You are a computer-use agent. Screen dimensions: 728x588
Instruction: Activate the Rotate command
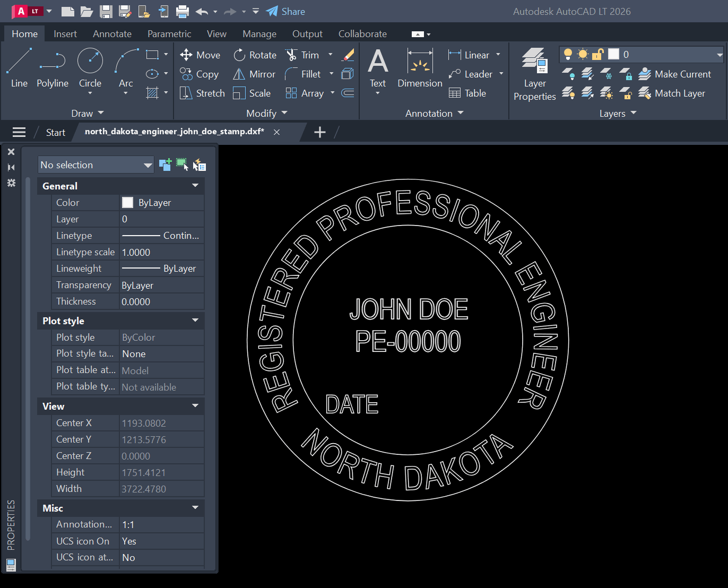(x=255, y=55)
